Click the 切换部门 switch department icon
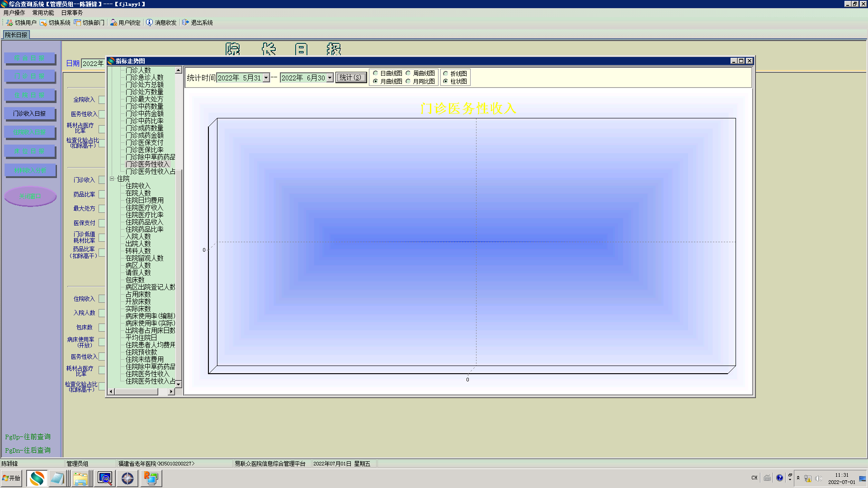The height and width of the screenshot is (488, 868). [77, 23]
